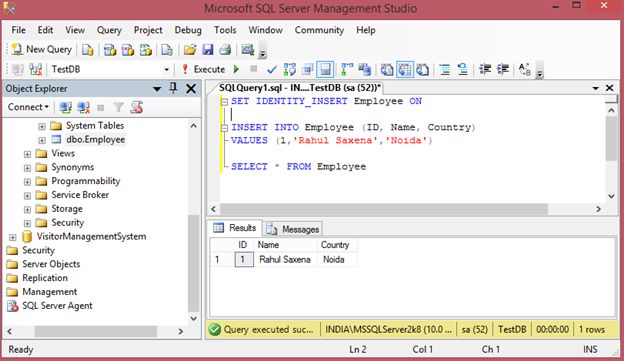Open the TestDB database dropdown
Screen dimensions: 624x361
point(166,70)
